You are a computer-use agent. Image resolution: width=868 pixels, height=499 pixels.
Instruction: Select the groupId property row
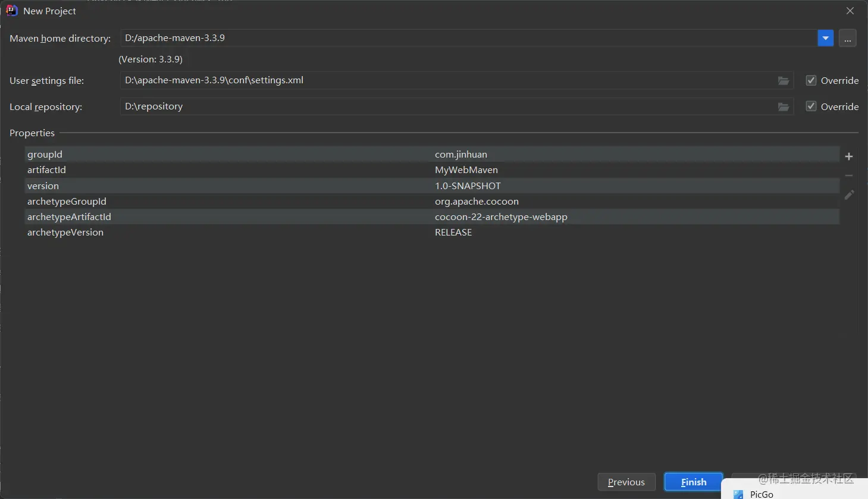432,154
